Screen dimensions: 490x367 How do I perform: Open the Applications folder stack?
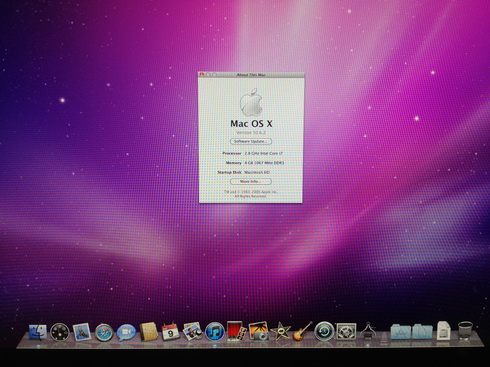[x=401, y=331]
